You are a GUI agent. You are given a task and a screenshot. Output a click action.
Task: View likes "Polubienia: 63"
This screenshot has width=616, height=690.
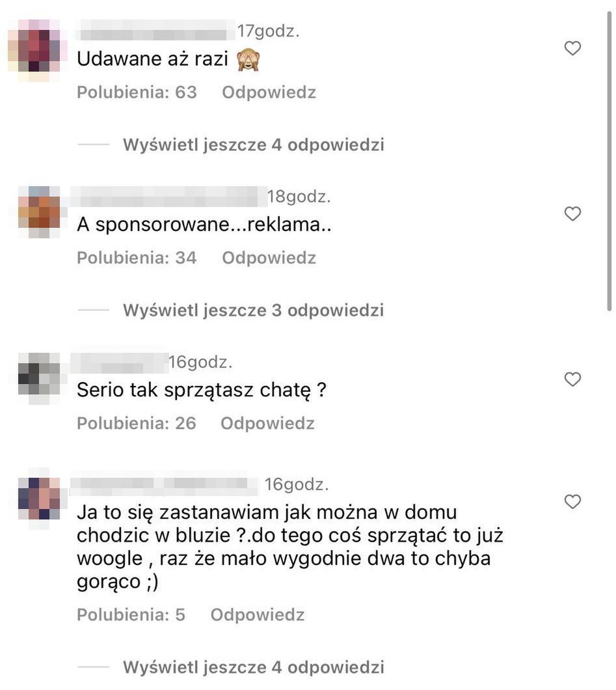click(x=137, y=92)
